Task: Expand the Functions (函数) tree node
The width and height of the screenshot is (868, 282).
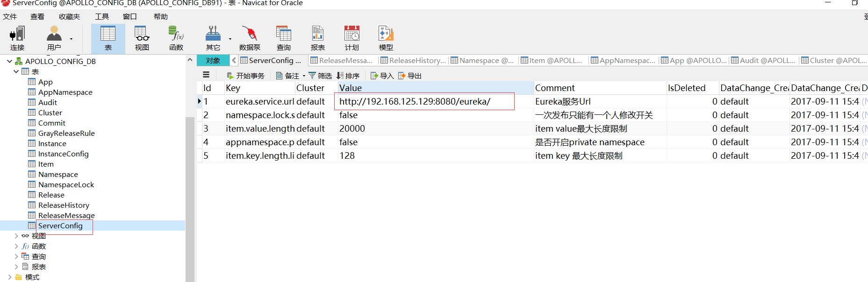Action: tap(16, 246)
